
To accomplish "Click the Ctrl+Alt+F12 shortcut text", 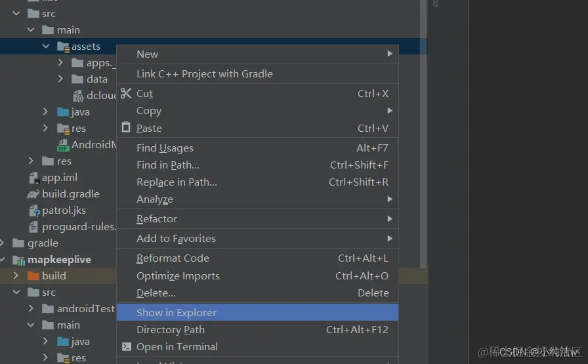I will pyautogui.click(x=357, y=329).
